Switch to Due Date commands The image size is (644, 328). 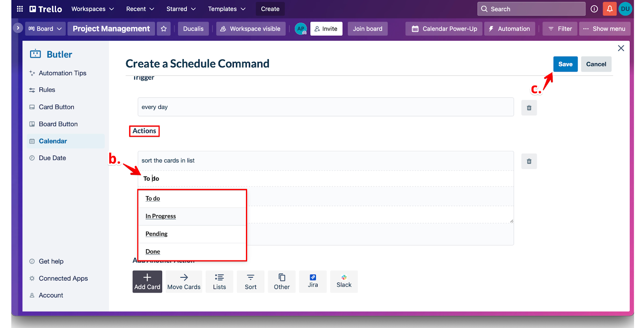tap(52, 158)
